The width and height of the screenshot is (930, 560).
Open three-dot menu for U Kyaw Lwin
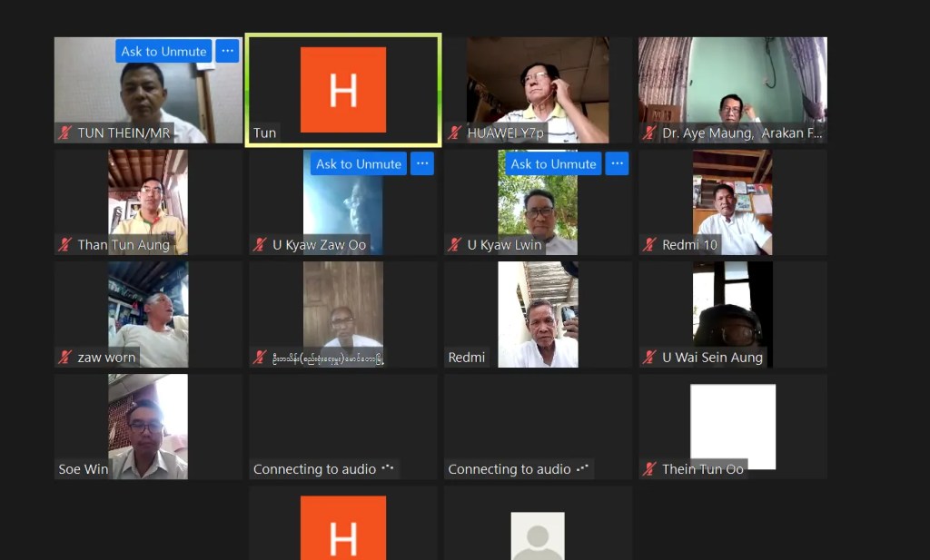[x=617, y=164]
